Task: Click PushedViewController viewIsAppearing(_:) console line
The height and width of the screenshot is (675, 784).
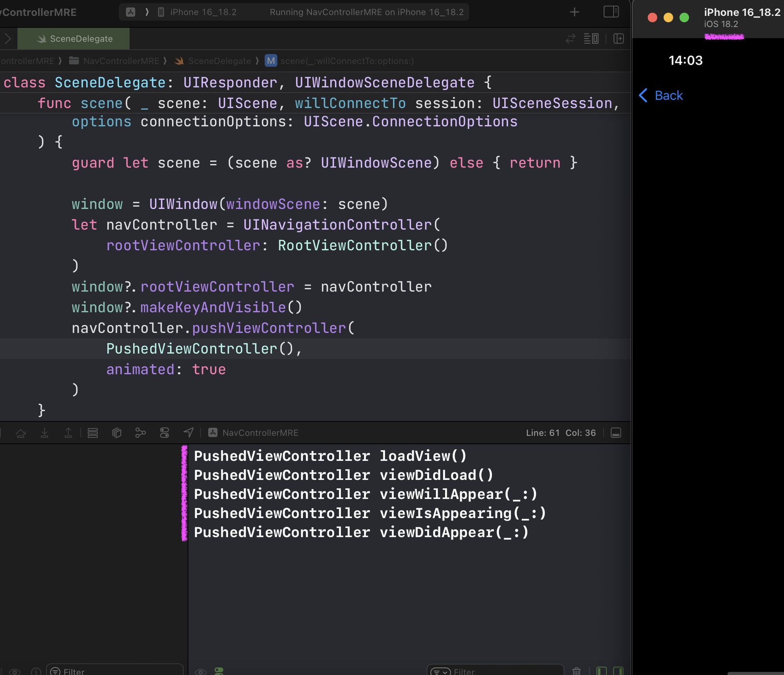Action: click(x=370, y=513)
